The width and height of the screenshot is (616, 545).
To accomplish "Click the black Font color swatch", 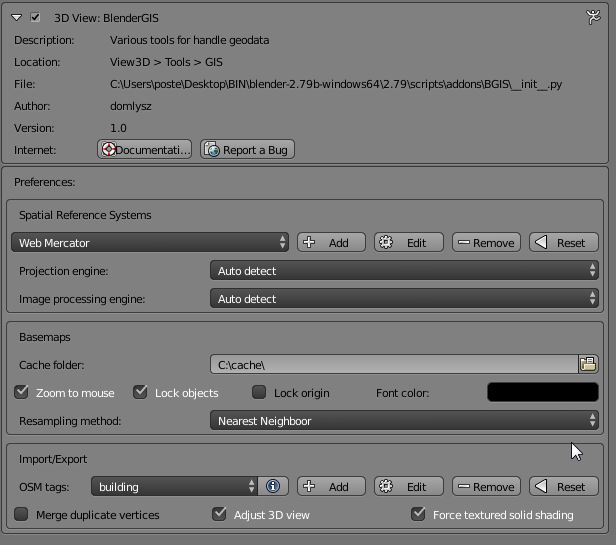I will coord(542,393).
